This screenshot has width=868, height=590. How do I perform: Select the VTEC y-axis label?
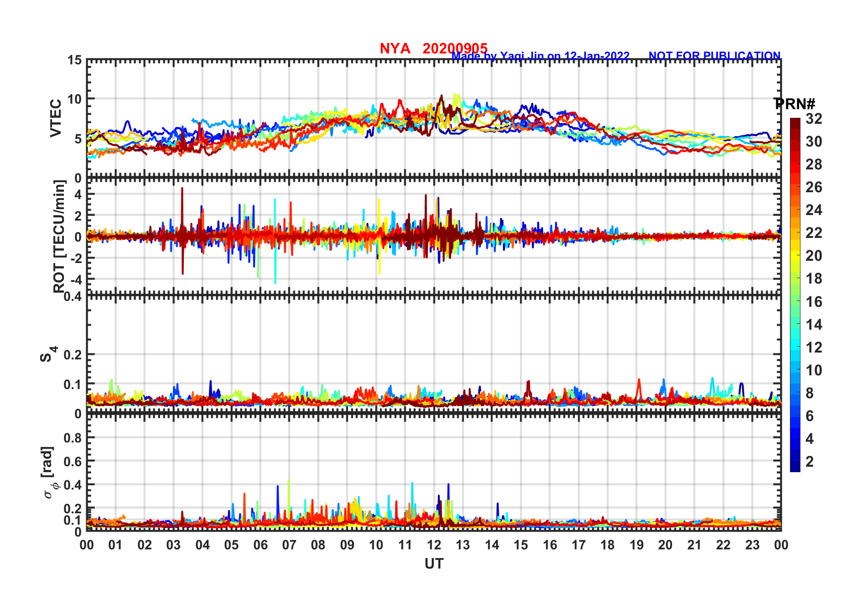click(x=56, y=118)
